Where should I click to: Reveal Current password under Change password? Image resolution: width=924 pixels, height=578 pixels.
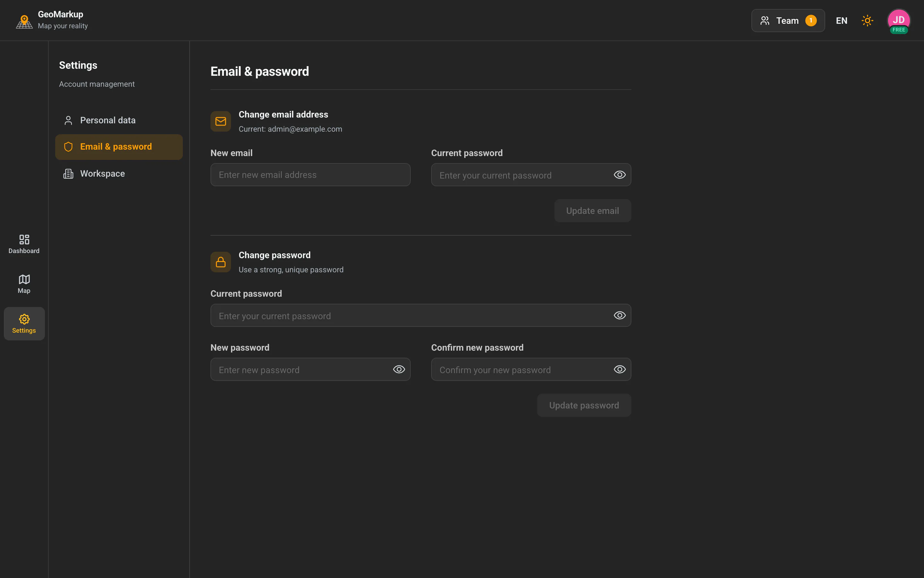point(619,315)
